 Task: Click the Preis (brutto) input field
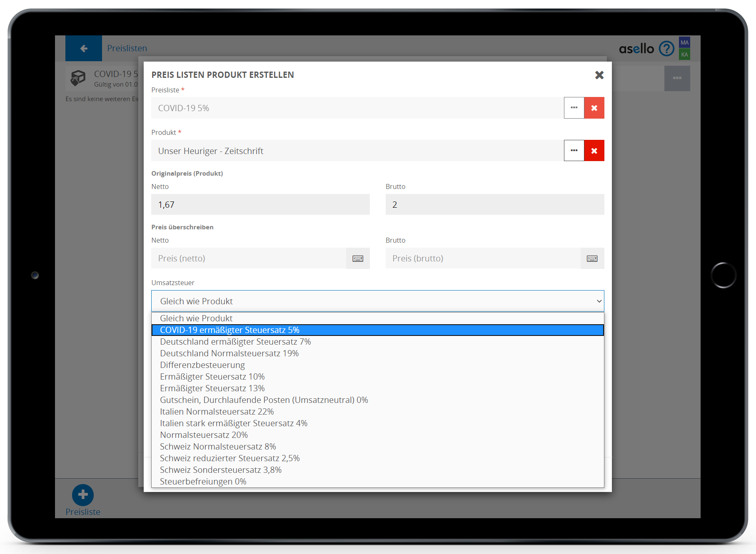pos(483,258)
